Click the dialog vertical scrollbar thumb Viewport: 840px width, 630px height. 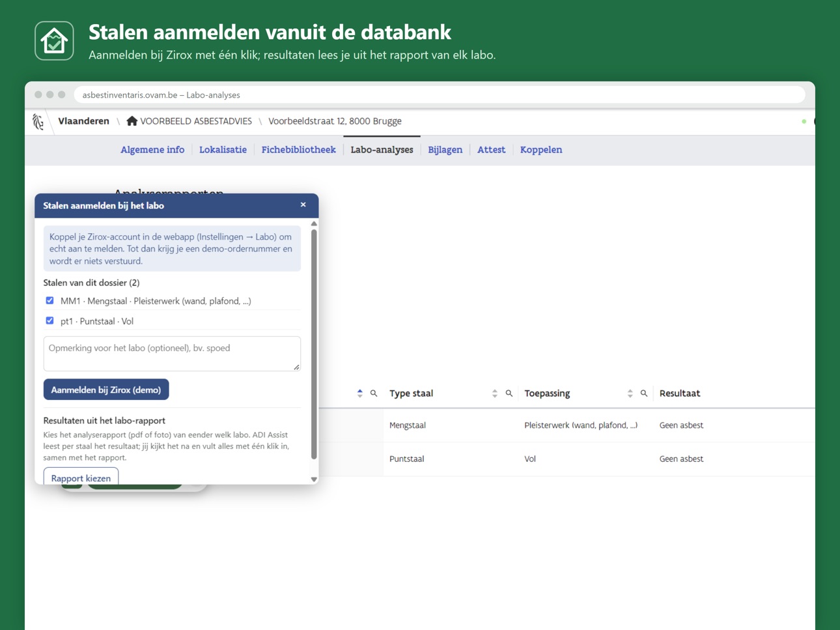(x=314, y=344)
